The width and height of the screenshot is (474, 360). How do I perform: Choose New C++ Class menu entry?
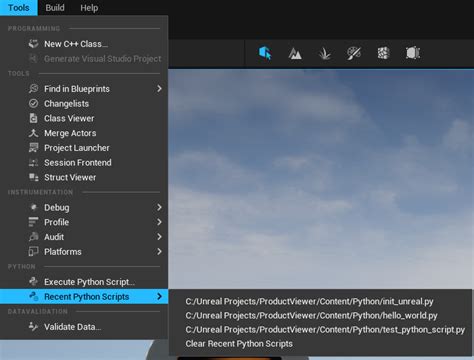84,44
